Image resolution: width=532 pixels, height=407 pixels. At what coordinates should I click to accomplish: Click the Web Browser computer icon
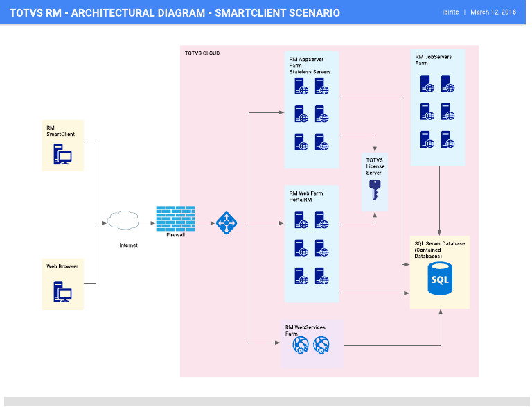62,291
